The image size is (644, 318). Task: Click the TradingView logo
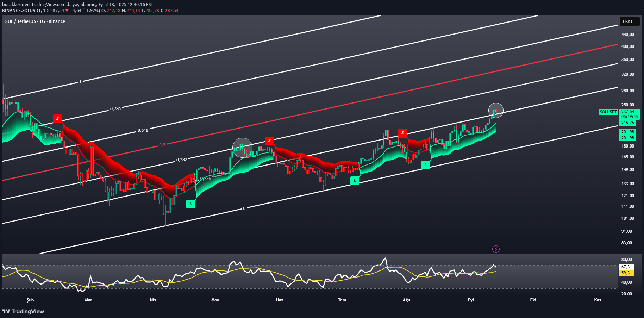coord(24,311)
